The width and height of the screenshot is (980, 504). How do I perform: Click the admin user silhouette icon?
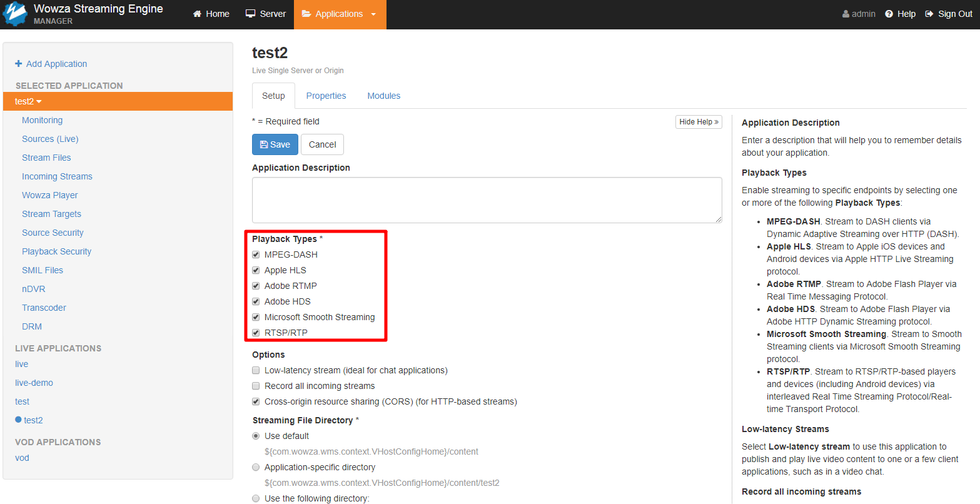(846, 14)
